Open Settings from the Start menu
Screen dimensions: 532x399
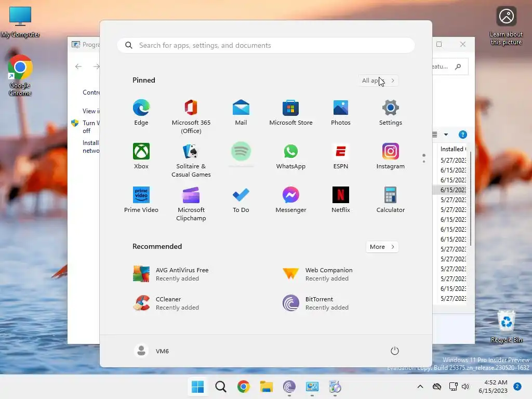[391, 113]
